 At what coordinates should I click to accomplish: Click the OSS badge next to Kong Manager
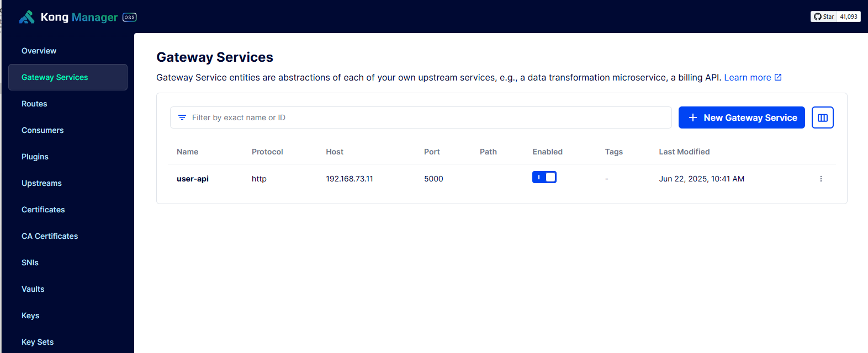tap(129, 17)
